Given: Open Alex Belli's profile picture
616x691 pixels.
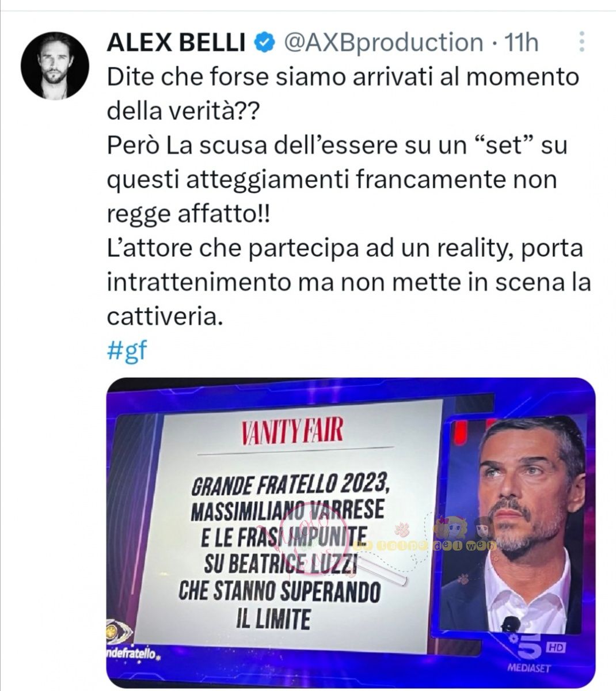Looking at the screenshot, I should [55, 66].
